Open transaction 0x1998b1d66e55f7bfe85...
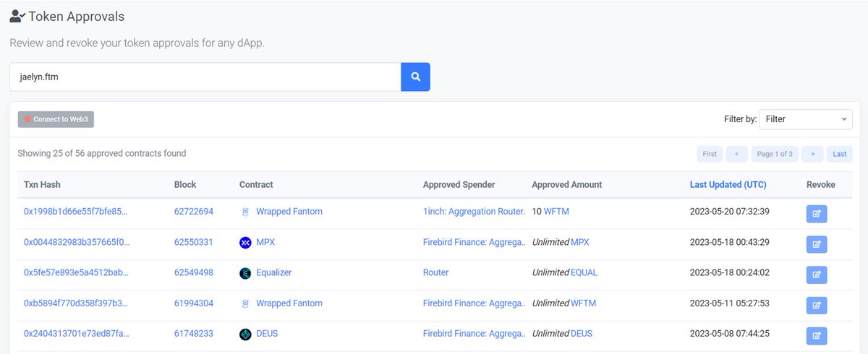Screen dimensions: 868x354 point(76,212)
